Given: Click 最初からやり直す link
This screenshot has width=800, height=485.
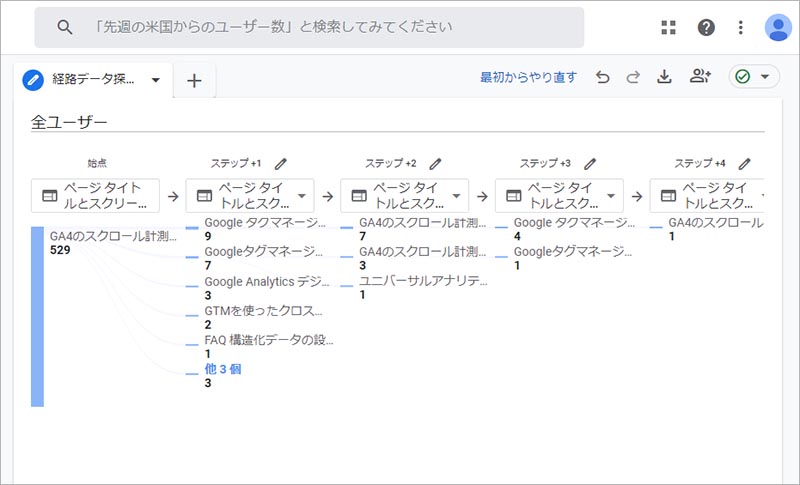Looking at the screenshot, I should (528, 78).
